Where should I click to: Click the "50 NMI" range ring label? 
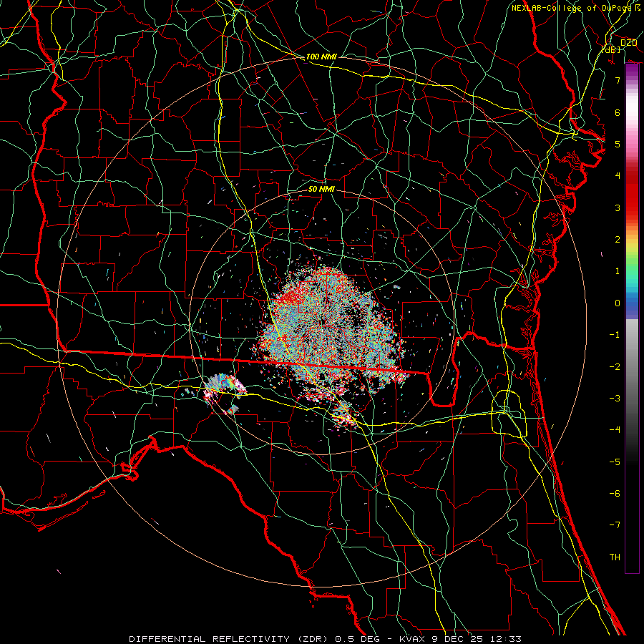tap(321, 189)
